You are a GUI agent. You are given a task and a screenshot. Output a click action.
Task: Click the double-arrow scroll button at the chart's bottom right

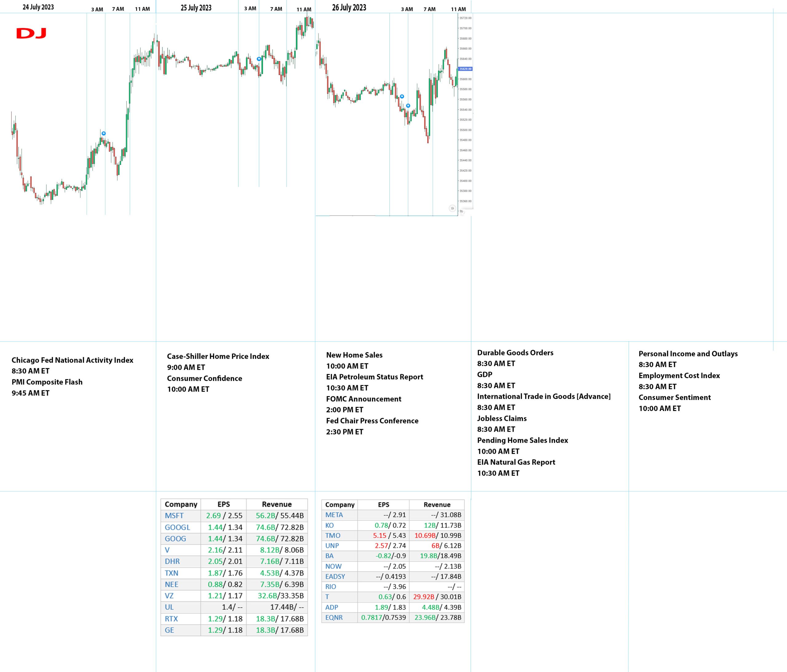pos(453,208)
